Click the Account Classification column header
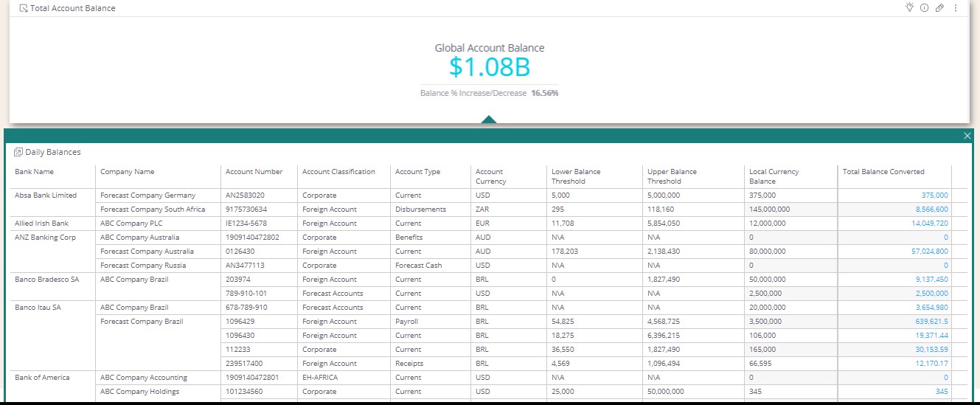The width and height of the screenshot is (980, 405). click(x=338, y=172)
